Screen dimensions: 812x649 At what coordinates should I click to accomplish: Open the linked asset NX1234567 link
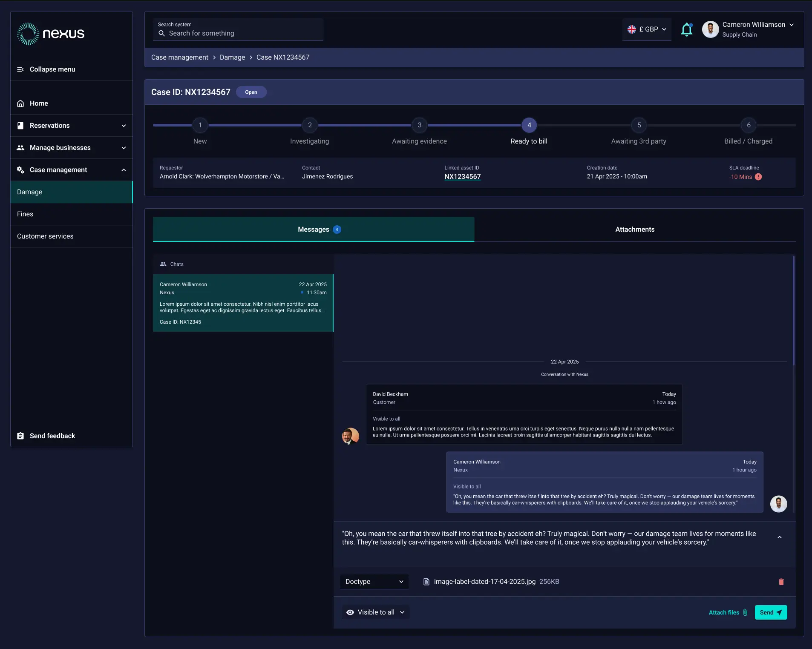462,177
